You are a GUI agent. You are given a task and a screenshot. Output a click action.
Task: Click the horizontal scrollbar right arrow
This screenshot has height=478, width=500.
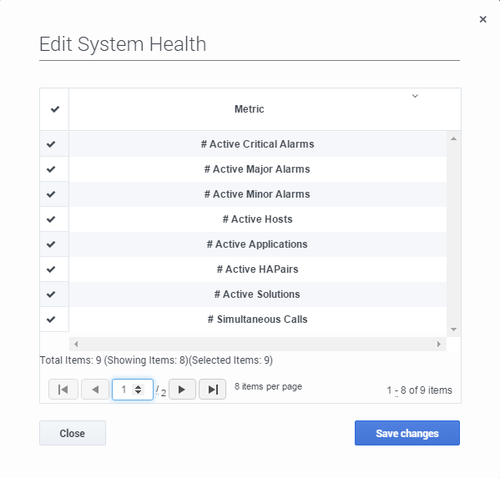(x=439, y=344)
